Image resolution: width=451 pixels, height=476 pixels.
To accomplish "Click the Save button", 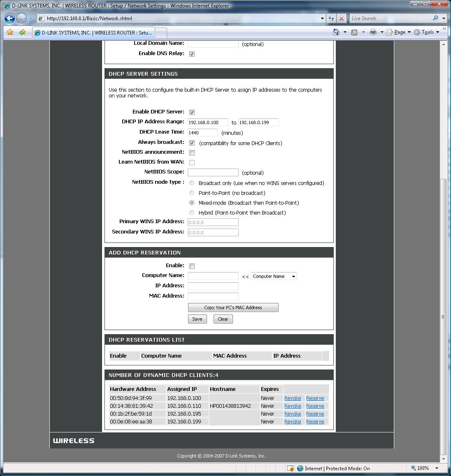I will click(197, 319).
